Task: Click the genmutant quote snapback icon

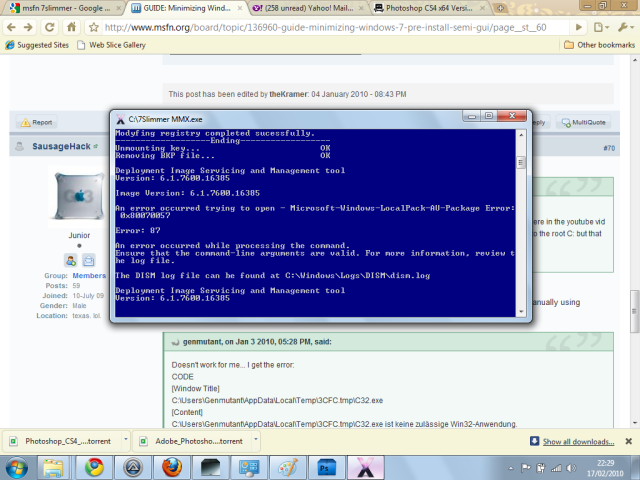Action: (x=175, y=342)
